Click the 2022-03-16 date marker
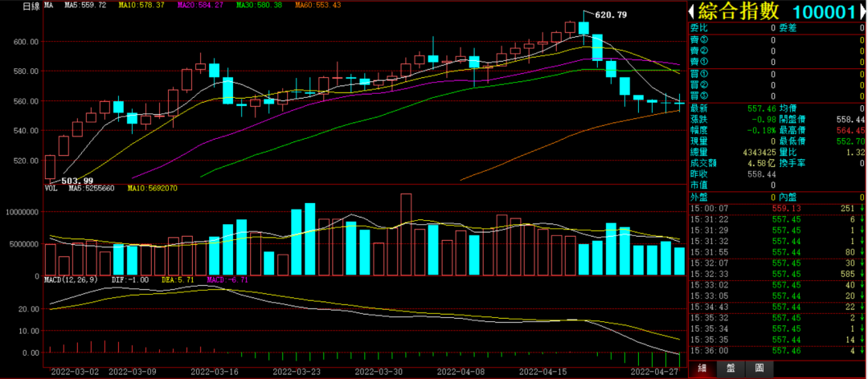The image size is (868, 379). pyautogui.click(x=215, y=373)
